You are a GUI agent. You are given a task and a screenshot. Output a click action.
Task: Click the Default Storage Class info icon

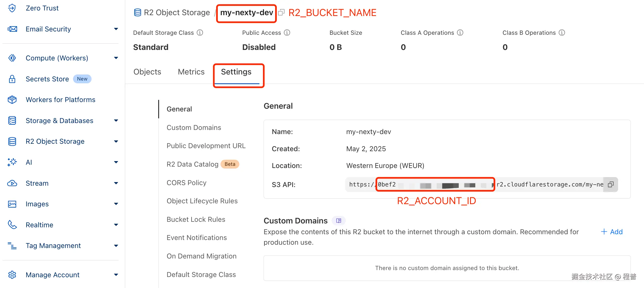[x=200, y=33]
